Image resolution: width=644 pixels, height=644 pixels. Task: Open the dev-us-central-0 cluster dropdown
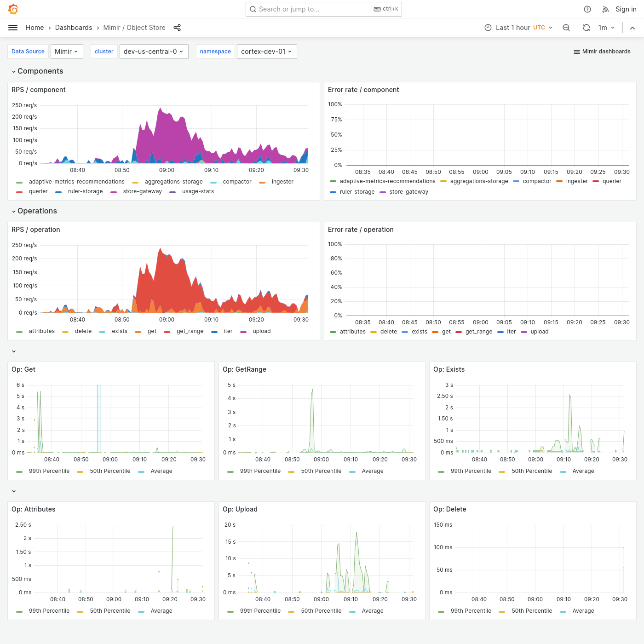[x=154, y=51]
